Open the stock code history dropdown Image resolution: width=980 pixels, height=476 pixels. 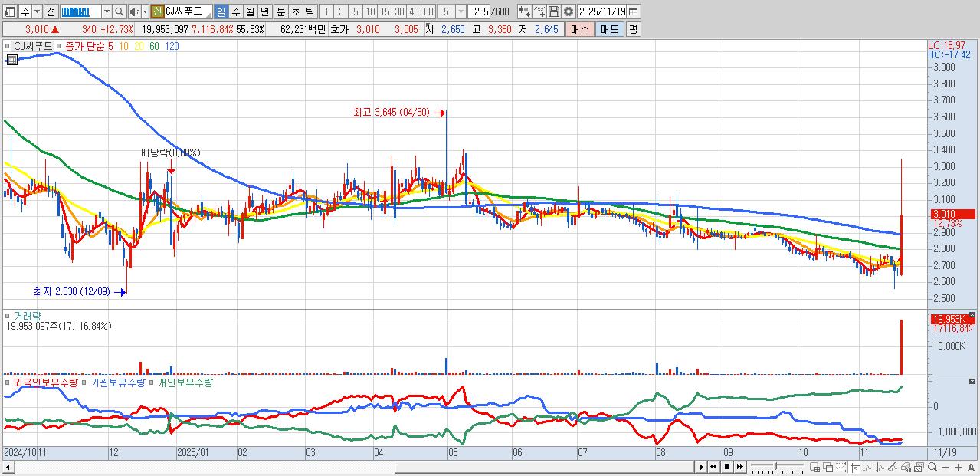click(x=107, y=11)
